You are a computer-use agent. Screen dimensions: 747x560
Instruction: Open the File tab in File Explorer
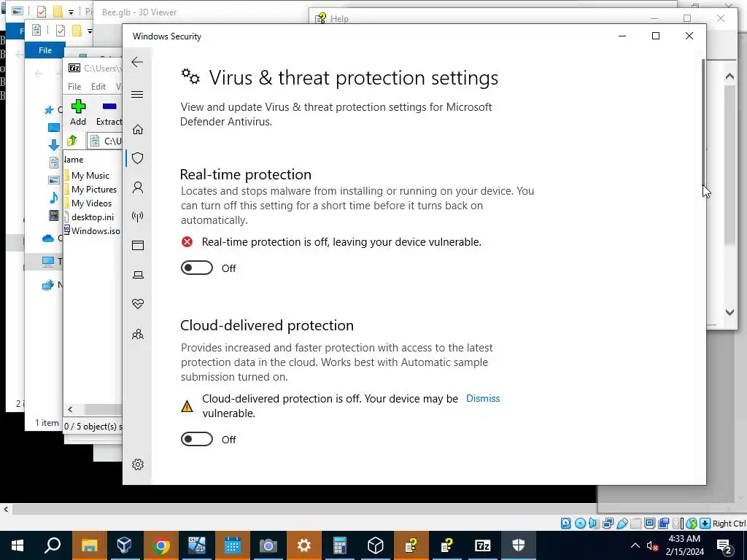(x=44, y=50)
